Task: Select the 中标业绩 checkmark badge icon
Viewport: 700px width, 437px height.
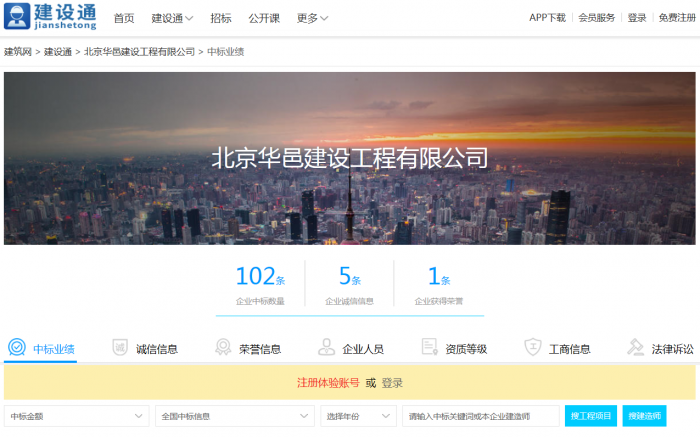Action: tap(17, 347)
